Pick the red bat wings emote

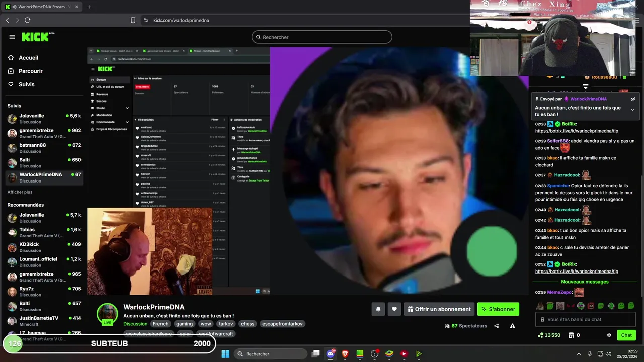click(x=570, y=306)
